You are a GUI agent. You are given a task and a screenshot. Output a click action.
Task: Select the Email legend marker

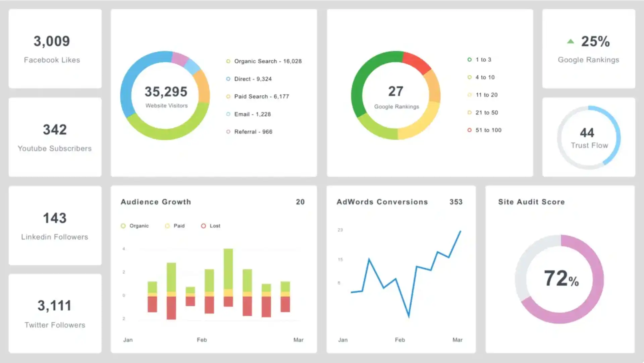coord(228,114)
